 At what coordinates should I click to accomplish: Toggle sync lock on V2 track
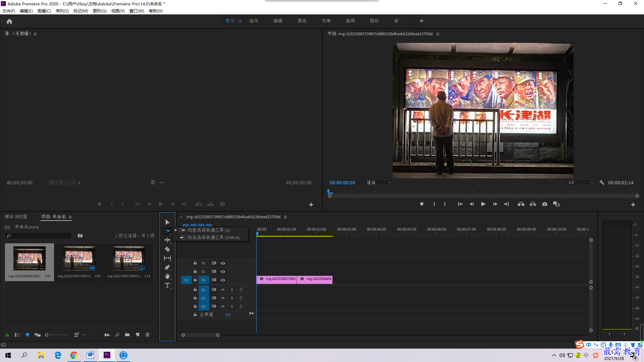(x=214, y=271)
